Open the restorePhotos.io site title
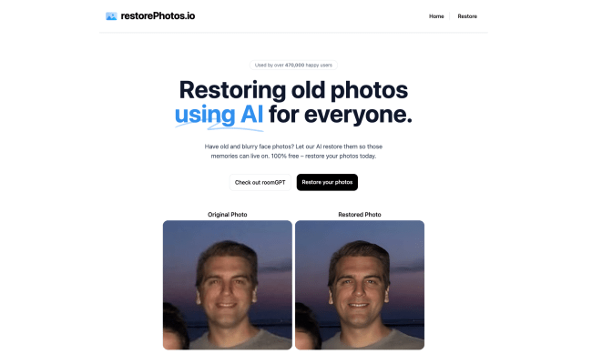The width and height of the screenshot is (592, 364). (158, 15)
